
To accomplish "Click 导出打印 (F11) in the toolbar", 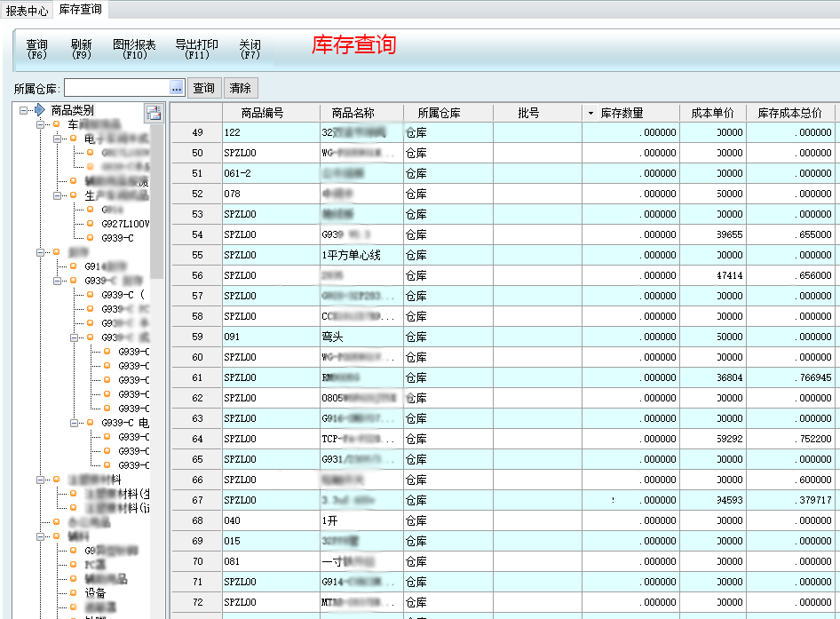I will (x=196, y=50).
